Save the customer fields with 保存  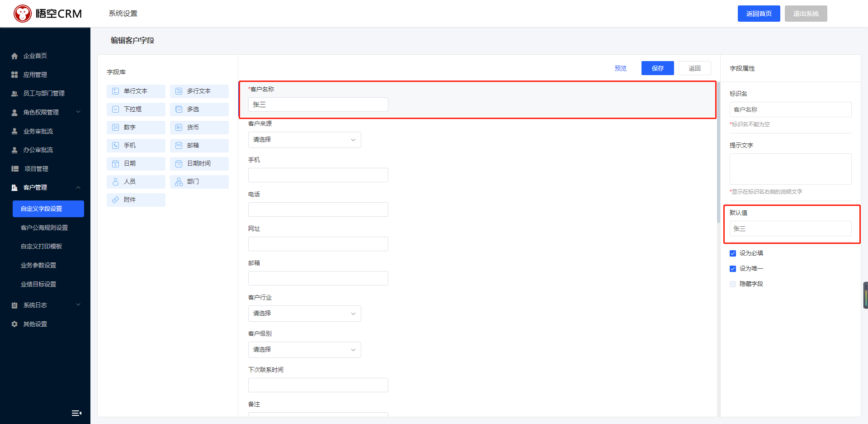click(x=658, y=68)
